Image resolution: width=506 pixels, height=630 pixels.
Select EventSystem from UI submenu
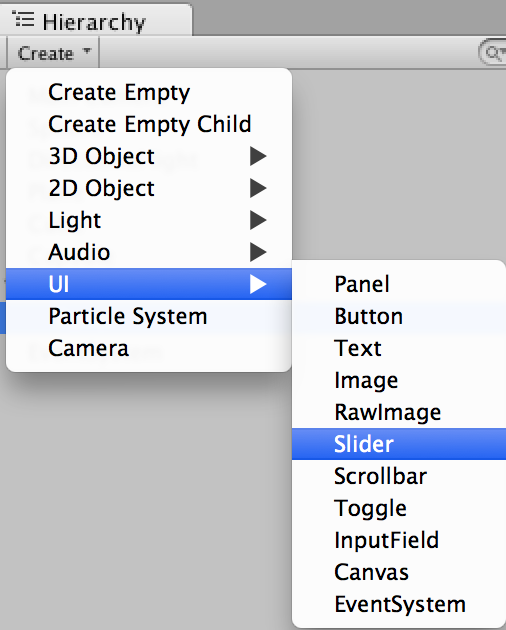click(399, 604)
